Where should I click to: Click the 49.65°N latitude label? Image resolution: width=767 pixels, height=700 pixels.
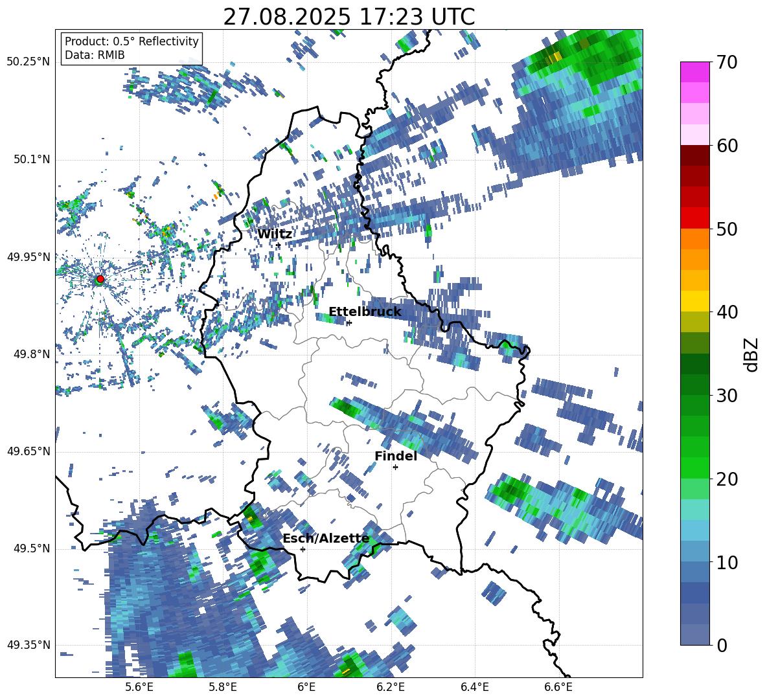[x=29, y=451]
